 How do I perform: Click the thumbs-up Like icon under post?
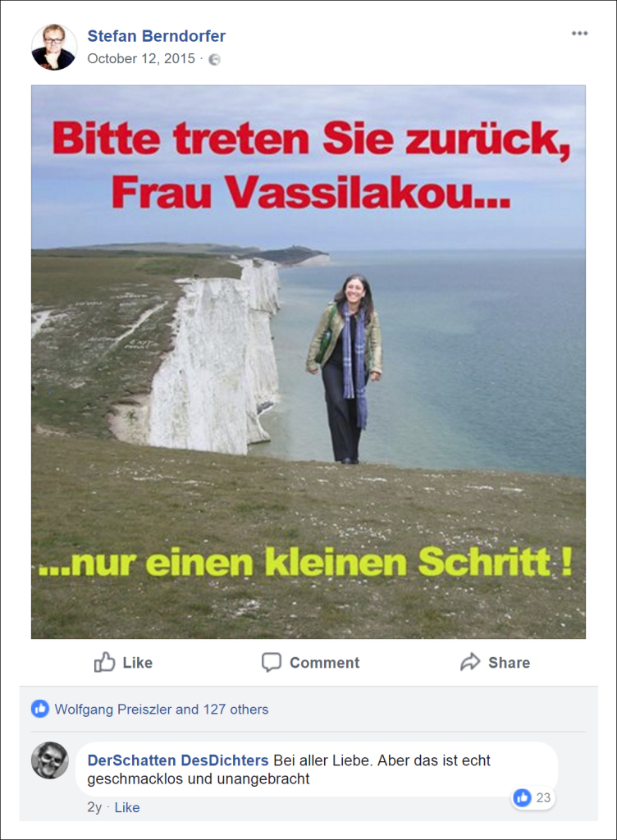click(104, 662)
